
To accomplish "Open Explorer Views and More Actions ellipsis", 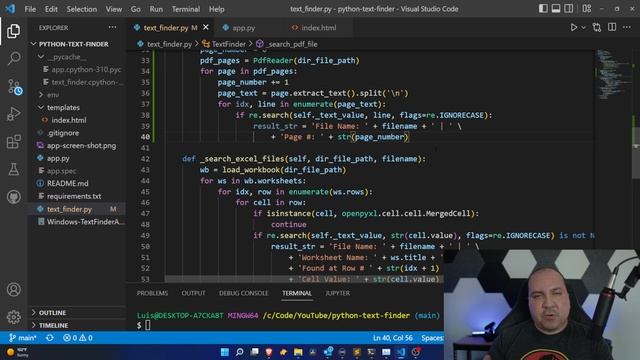I will (x=112, y=27).
